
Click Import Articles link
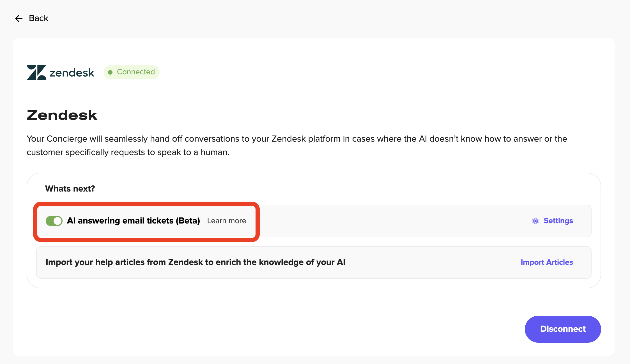coord(547,262)
